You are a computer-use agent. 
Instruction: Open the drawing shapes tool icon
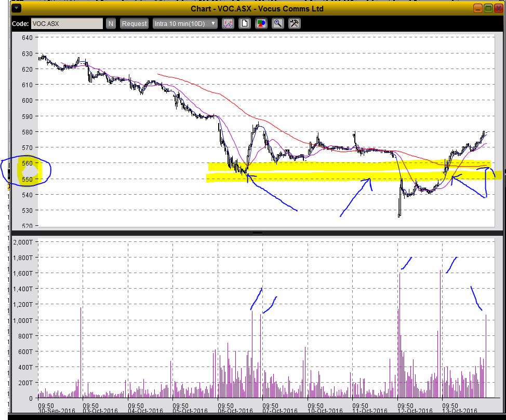[261, 23]
